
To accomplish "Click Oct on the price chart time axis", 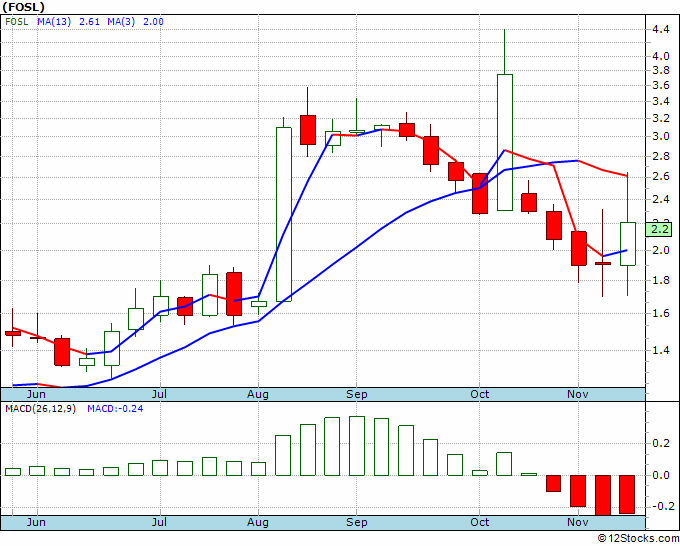I will (480, 394).
